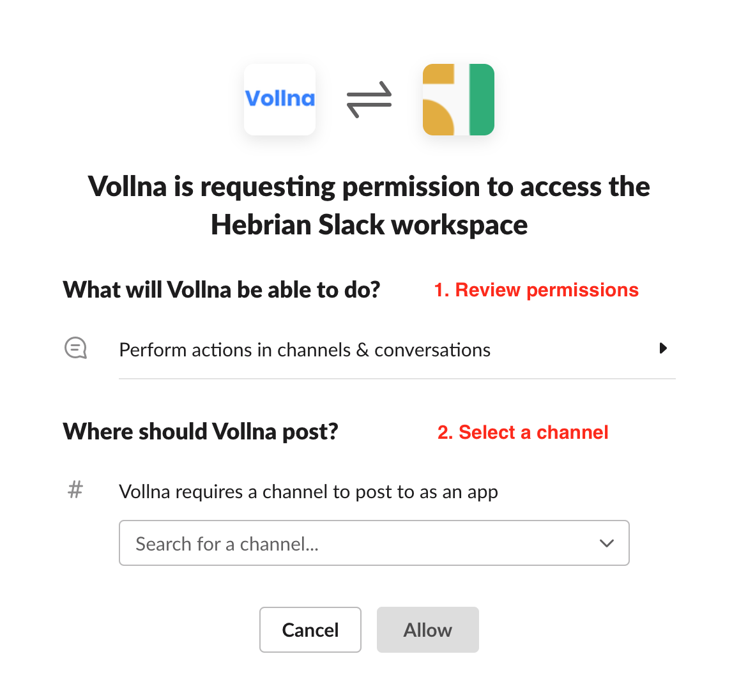Click the '2. Select a channel' red note

point(522,432)
